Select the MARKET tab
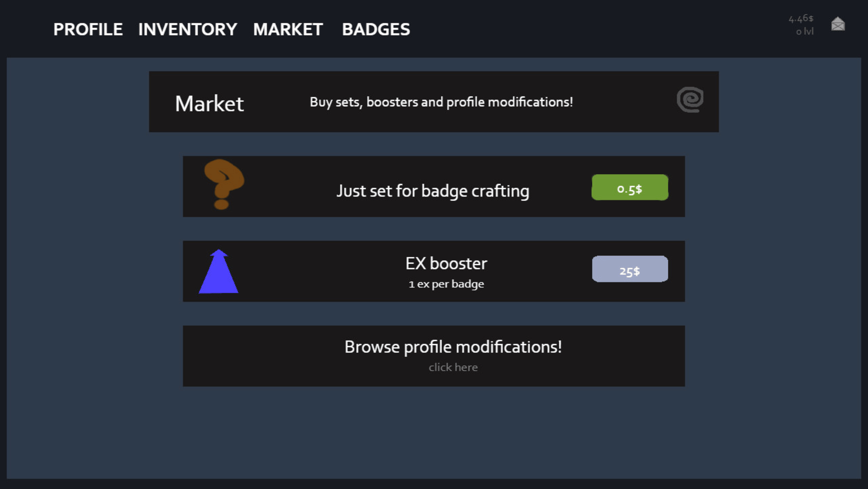This screenshot has width=868, height=489. [288, 29]
